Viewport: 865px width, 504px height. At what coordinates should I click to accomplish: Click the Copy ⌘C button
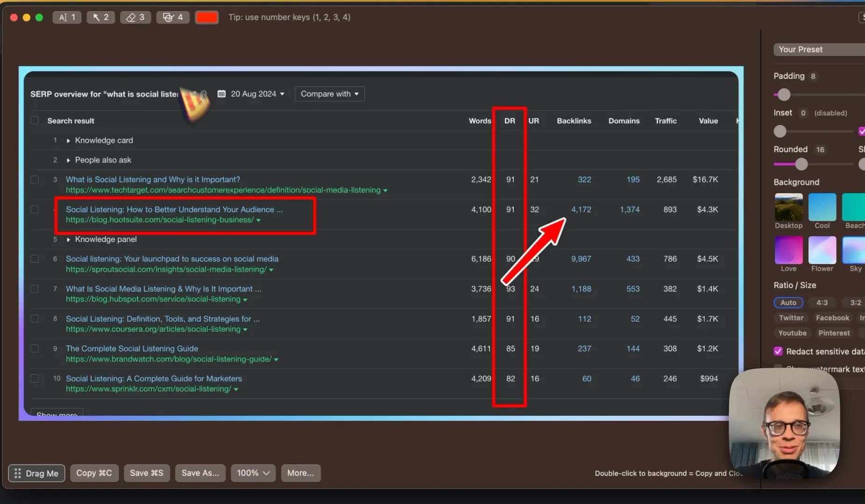94,473
